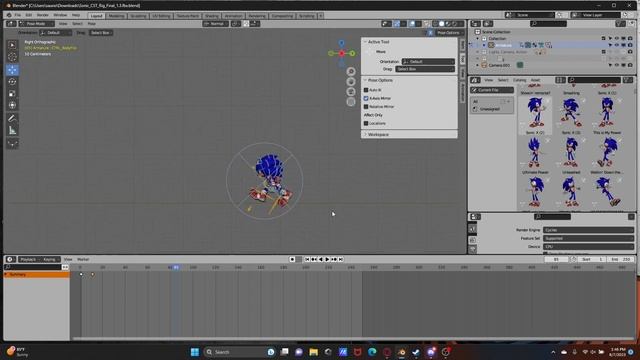Open Drag Select Box dropdown in header
The width and height of the screenshot is (640, 360).
101,33
